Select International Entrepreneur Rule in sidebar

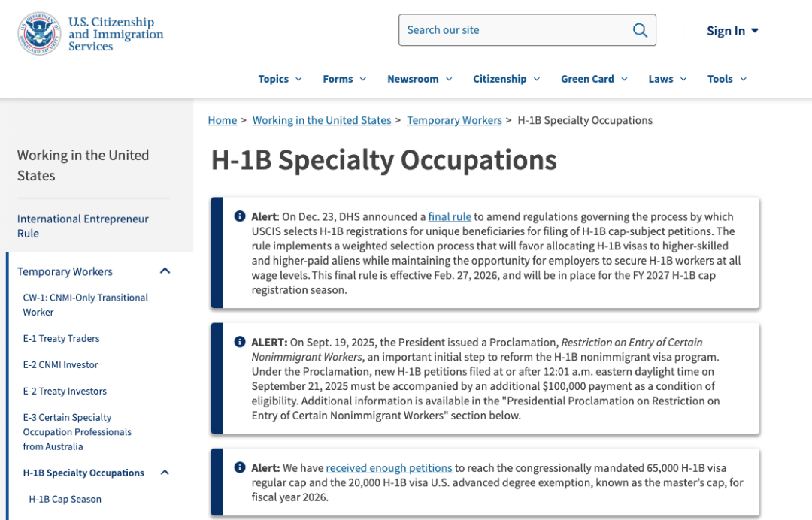point(83,226)
